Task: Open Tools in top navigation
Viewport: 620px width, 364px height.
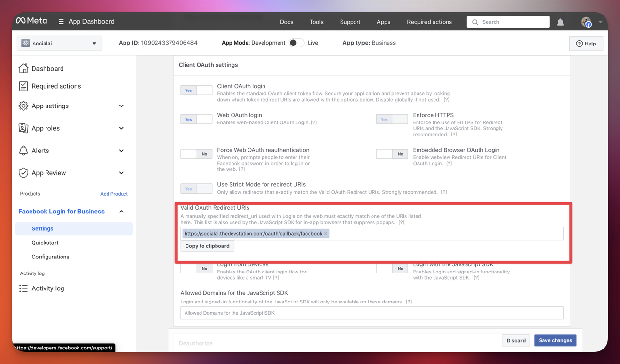Action: tap(317, 22)
